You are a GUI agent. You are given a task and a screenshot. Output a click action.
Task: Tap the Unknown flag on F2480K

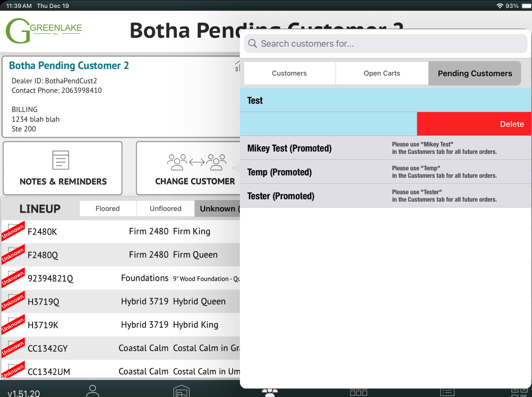click(13, 231)
